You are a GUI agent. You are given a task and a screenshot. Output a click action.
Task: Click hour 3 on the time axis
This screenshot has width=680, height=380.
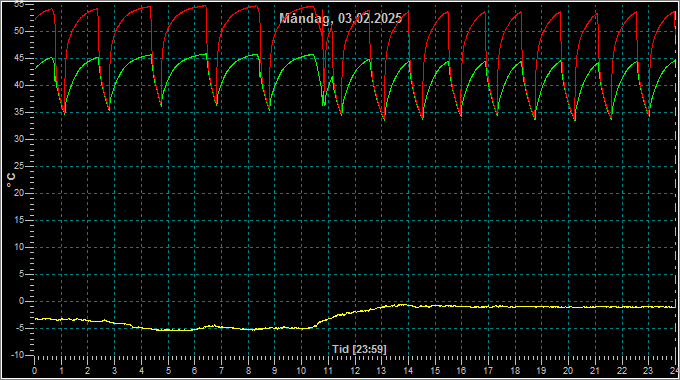(114, 371)
